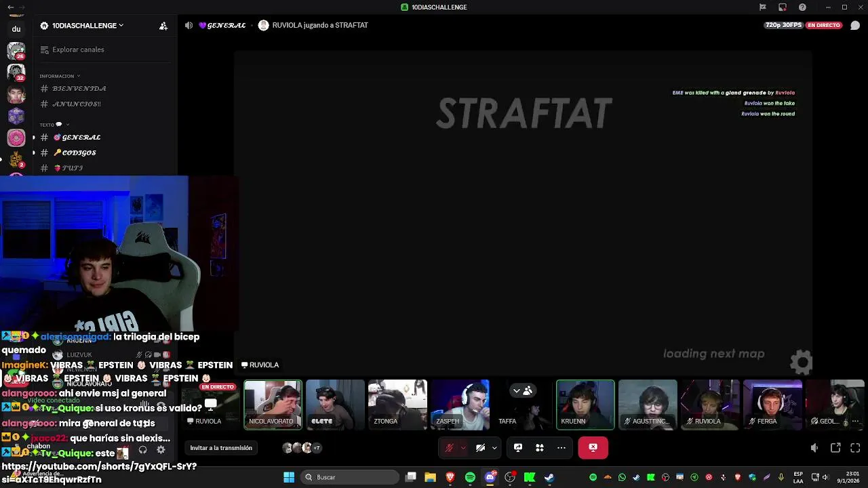
Task: Click the 720p 30FPS stream quality badge
Action: [x=783, y=25]
